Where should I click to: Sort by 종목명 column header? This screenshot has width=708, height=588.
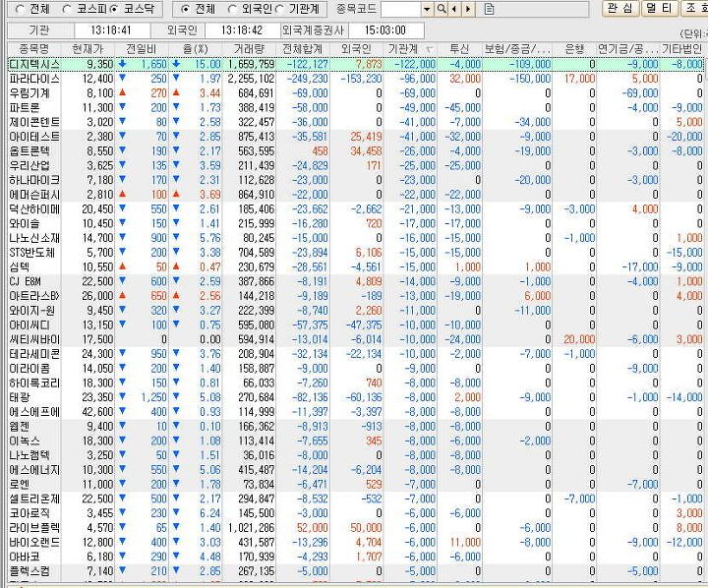pyautogui.click(x=34, y=49)
